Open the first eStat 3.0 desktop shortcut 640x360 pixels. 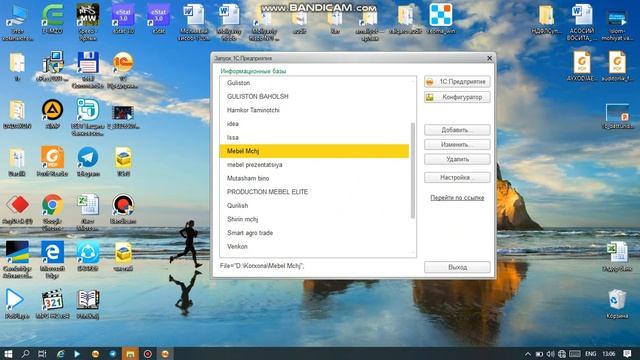tap(123, 19)
